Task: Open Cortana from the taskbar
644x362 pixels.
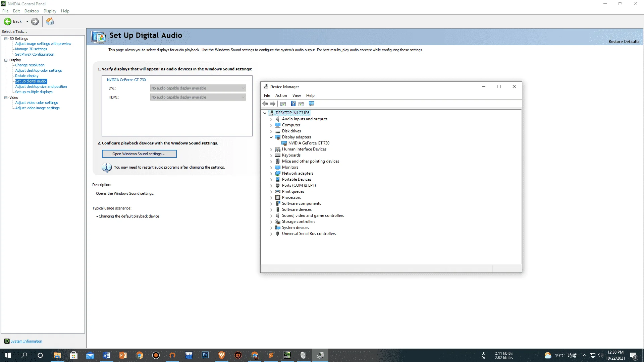Action: point(40,355)
